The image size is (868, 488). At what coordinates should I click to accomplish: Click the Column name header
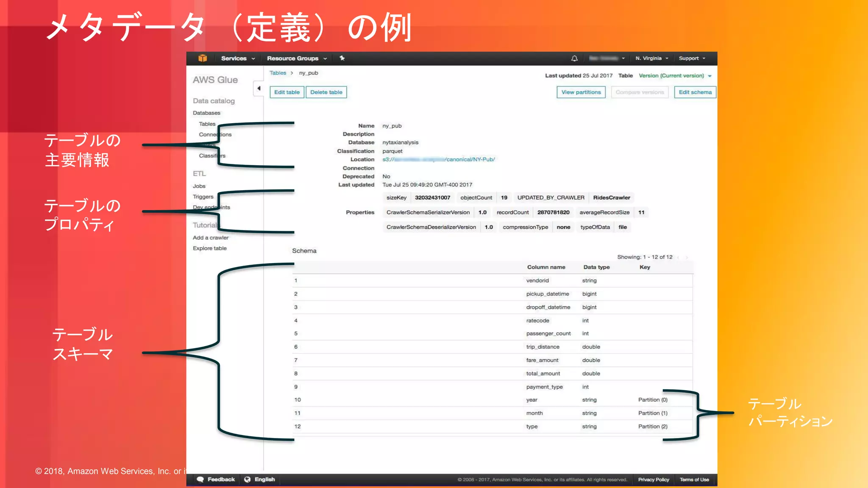pyautogui.click(x=546, y=267)
